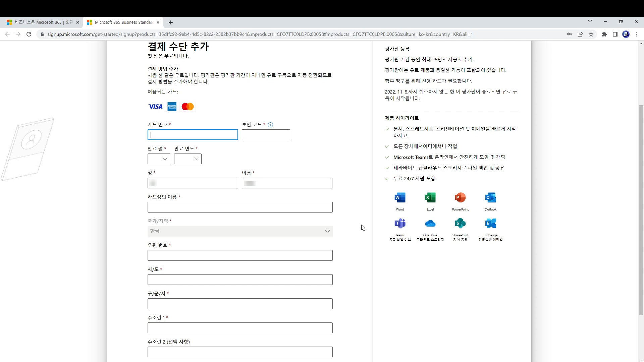Image resolution: width=644 pixels, height=362 pixels.
Task: Go back with browser back arrow
Action: point(7,34)
